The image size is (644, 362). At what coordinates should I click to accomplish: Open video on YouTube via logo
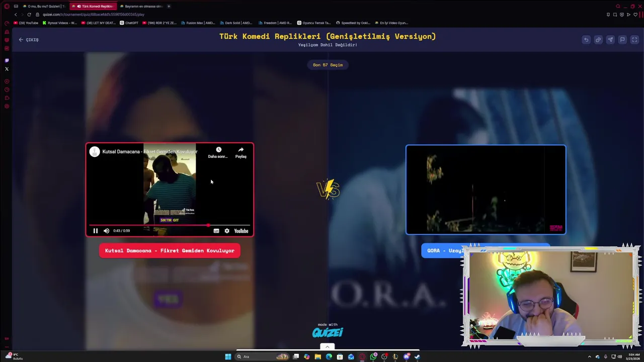point(241,231)
